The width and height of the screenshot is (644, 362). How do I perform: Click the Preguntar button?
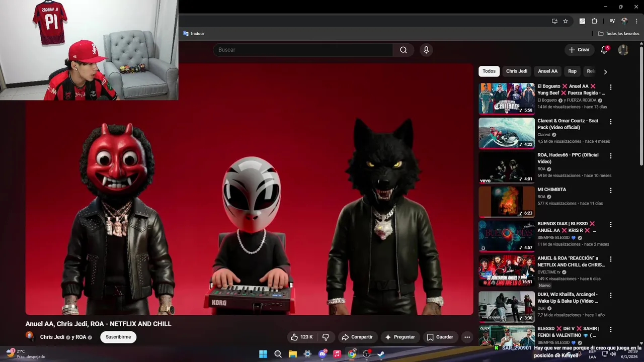399,337
